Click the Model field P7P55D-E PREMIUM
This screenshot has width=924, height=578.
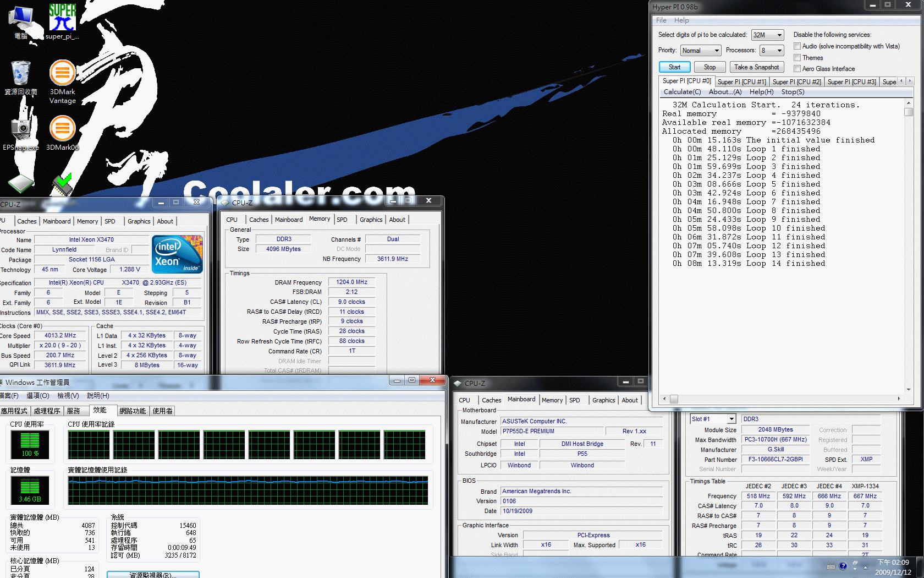[x=552, y=432]
